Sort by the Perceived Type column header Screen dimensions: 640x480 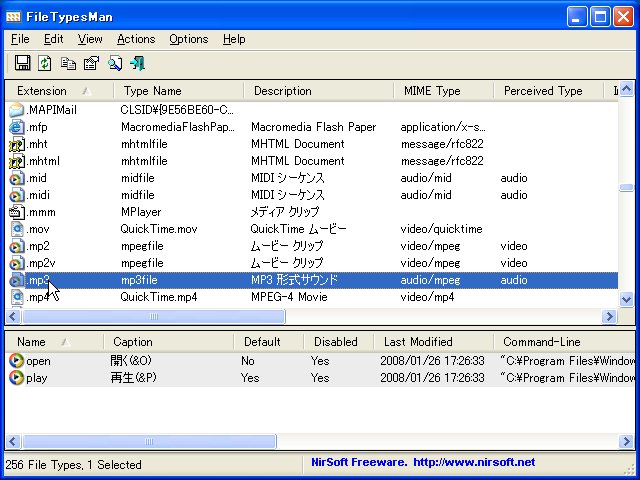click(548, 91)
